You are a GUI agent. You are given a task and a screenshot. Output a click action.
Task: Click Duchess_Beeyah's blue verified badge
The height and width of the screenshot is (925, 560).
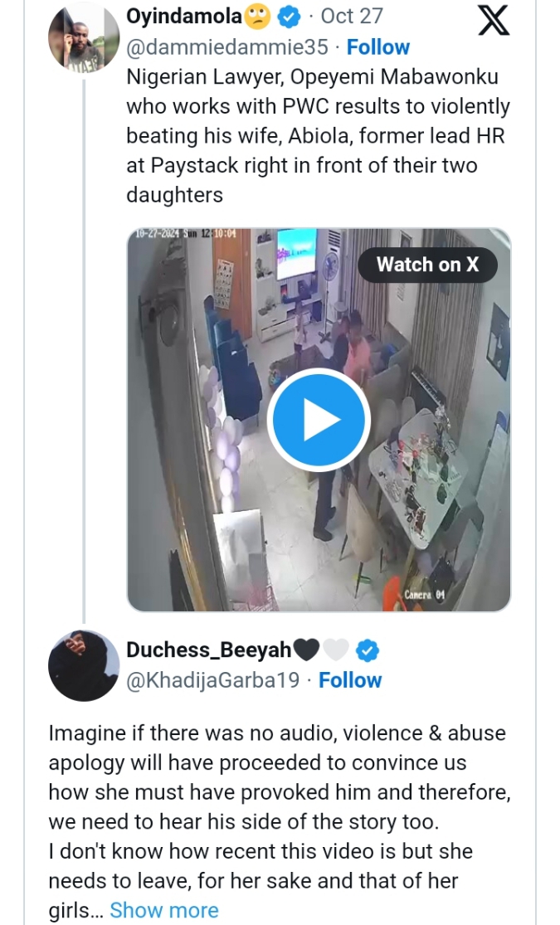point(367,650)
